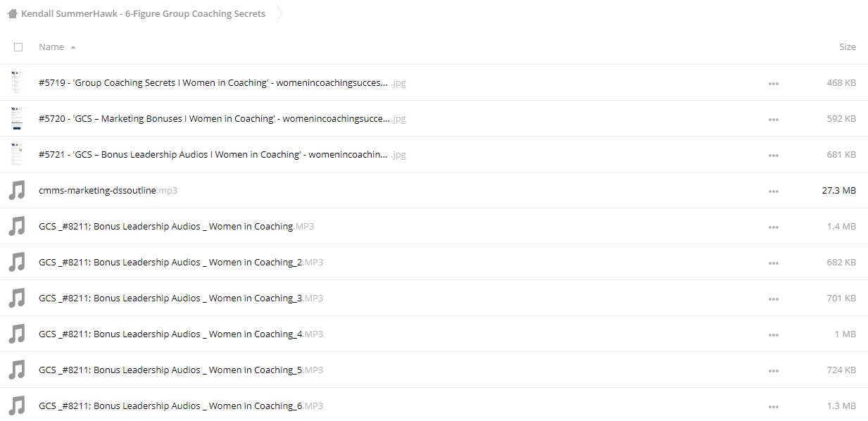Open the Women in Coaching_5.MP3 file
868x421 pixels.
(x=181, y=370)
